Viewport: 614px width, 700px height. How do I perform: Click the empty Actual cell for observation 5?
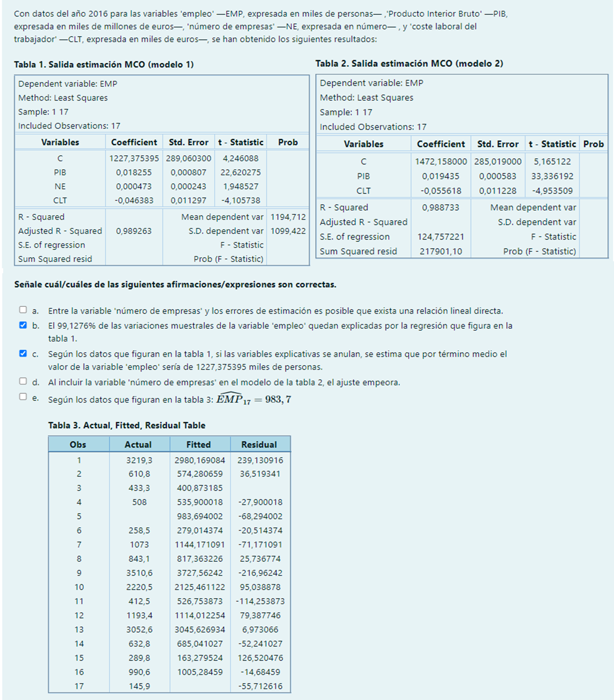pyautogui.click(x=139, y=516)
